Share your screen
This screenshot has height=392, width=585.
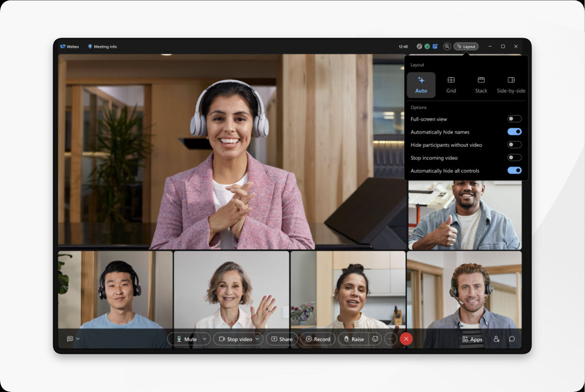tap(282, 339)
